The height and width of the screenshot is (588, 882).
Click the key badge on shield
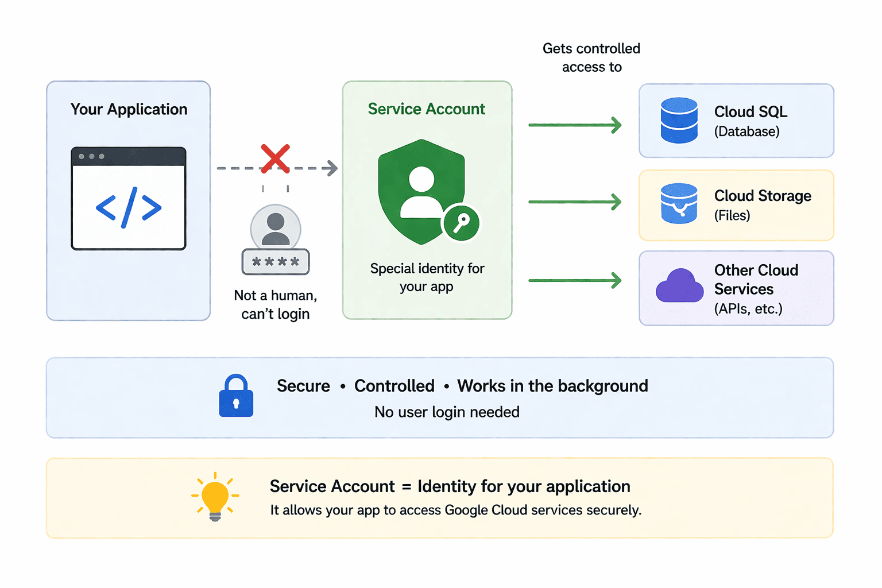462,223
